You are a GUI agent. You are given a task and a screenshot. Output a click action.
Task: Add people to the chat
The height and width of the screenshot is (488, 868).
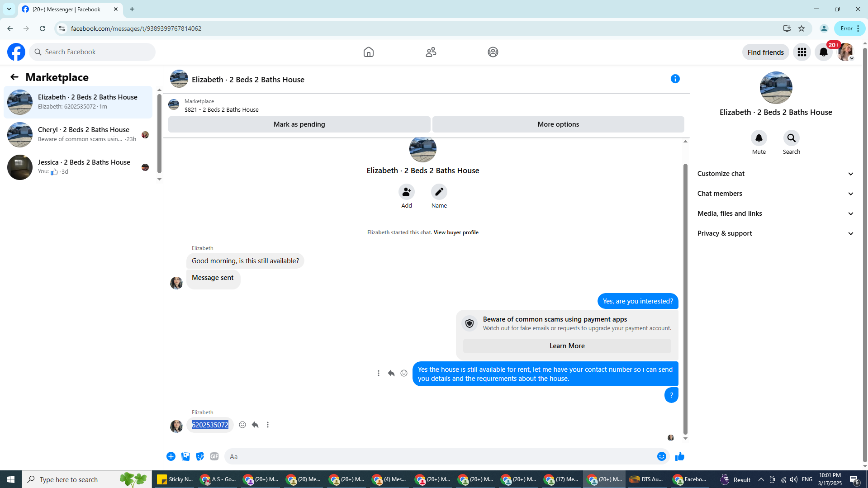[x=407, y=192]
